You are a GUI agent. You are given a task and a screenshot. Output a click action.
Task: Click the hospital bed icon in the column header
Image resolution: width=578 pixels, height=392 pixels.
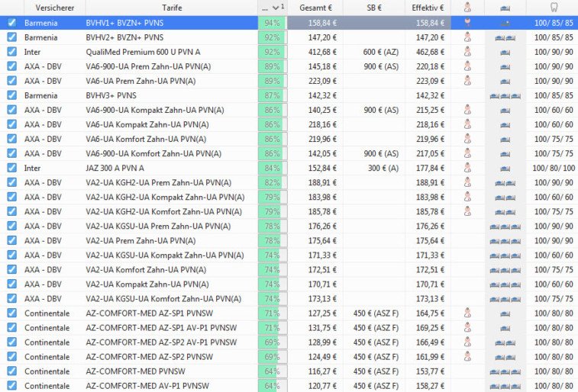click(x=505, y=8)
